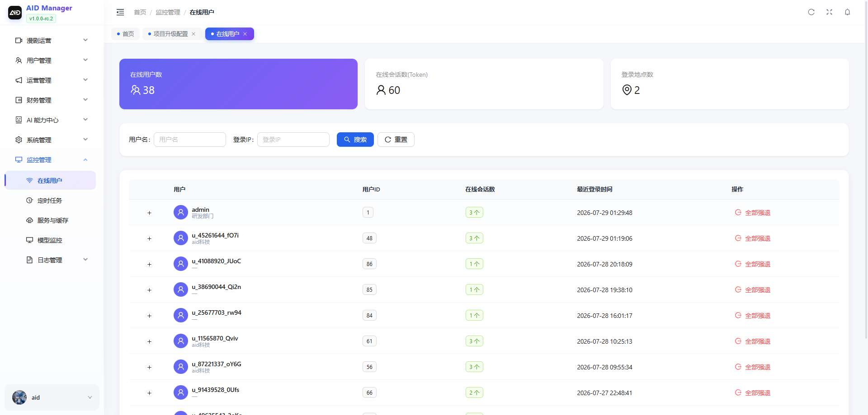Click session count badge for u_91439528_0Ufs
868x415 pixels.
[x=474, y=392]
